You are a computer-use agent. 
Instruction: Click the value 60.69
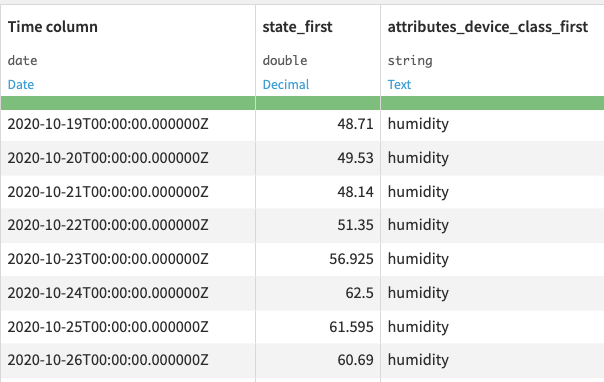pos(355,360)
